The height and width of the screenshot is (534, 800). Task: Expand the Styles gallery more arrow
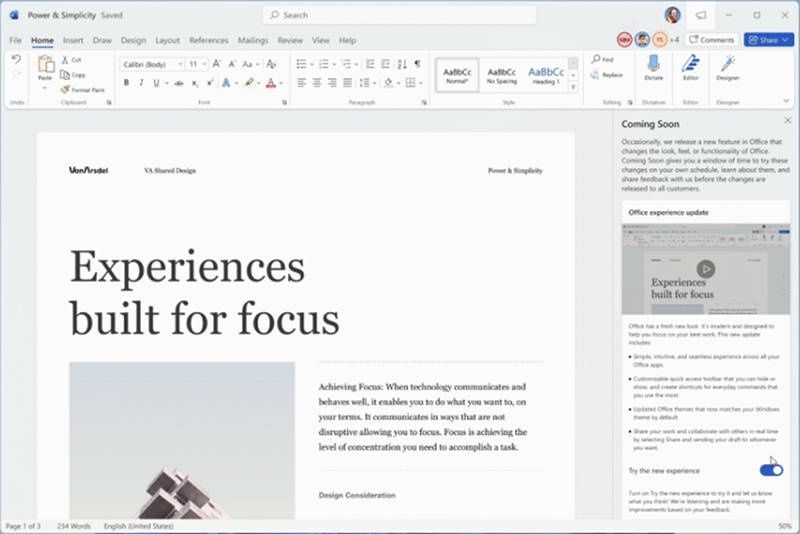(x=573, y=87)
